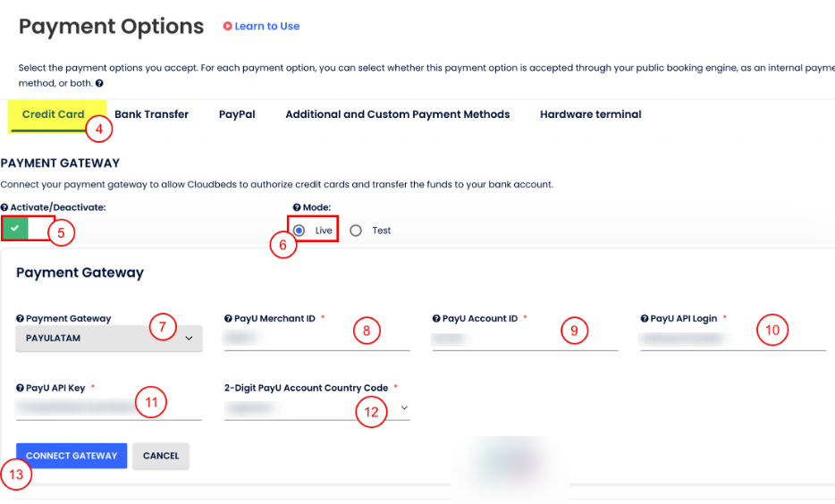Open the PAYULATAM payment gateway dropdown
Image resolution: width=835 pixels, height=504 pixels.
pyautogui.click(x=109, y=339)
